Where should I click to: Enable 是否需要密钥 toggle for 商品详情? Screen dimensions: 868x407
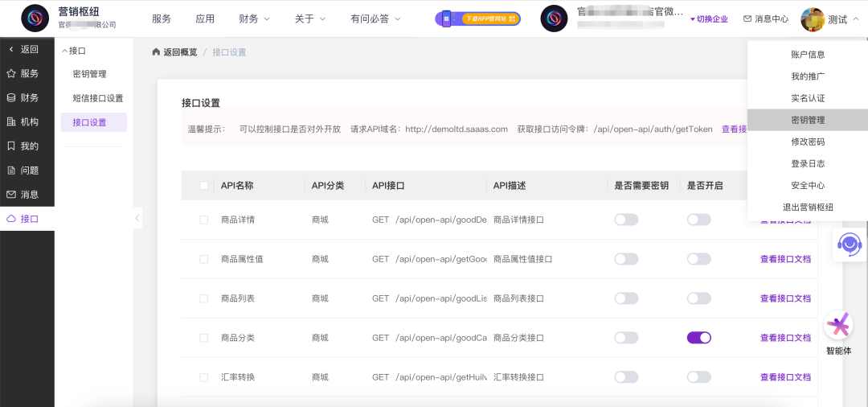(626, 220)
